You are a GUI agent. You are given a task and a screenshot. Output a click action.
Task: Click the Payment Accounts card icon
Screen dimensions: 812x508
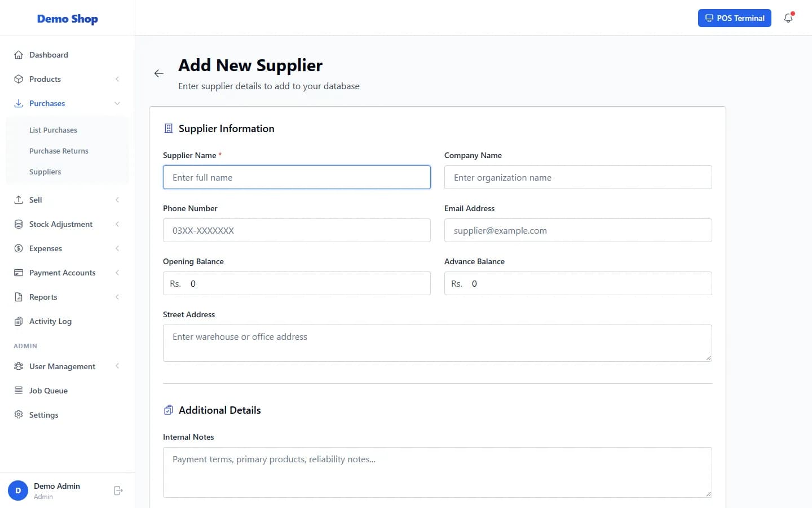click(19, 273)
